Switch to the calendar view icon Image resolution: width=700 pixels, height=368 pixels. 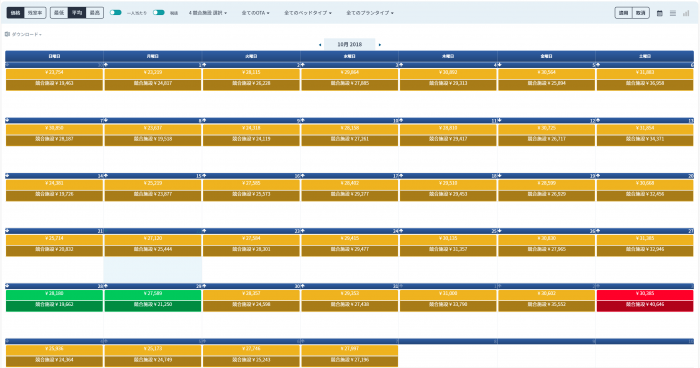[x=659, y=13]
